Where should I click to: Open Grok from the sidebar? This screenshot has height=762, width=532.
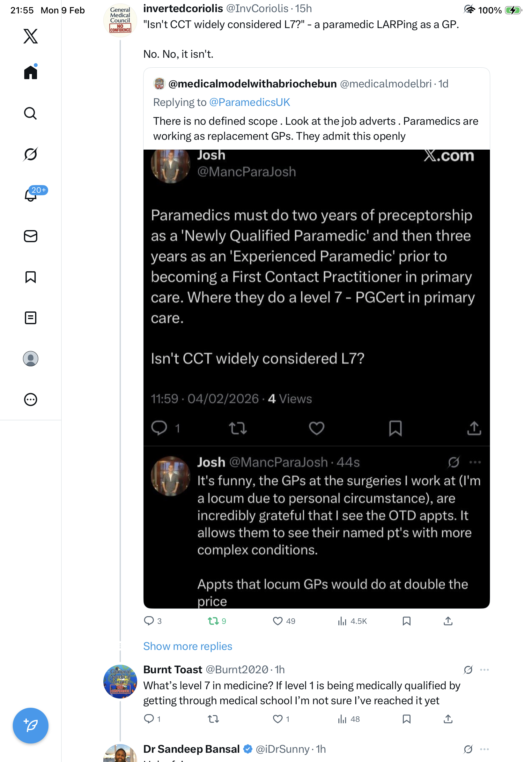pos(31,154)
